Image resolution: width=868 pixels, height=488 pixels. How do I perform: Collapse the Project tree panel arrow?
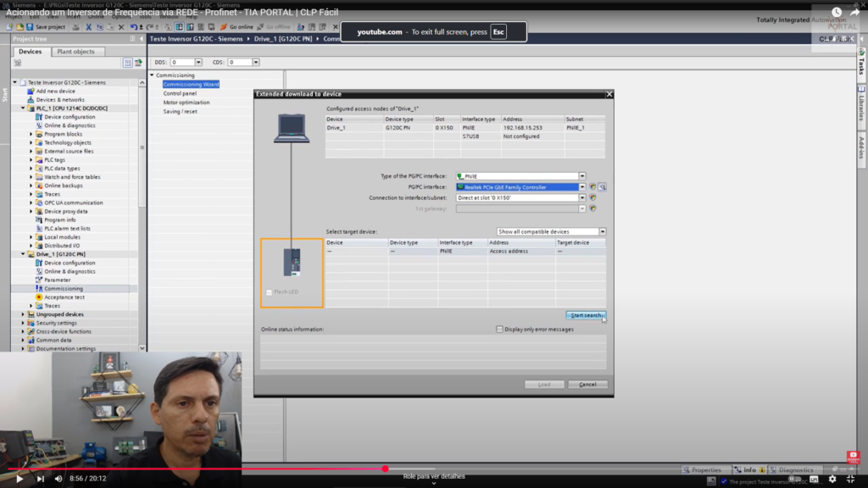[142, 39]
